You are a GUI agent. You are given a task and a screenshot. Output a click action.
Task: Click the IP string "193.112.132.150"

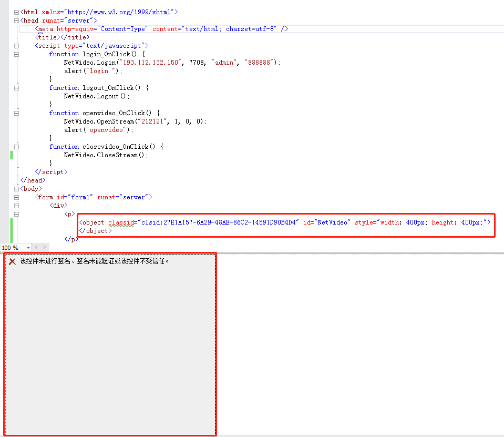click(150, 63)
